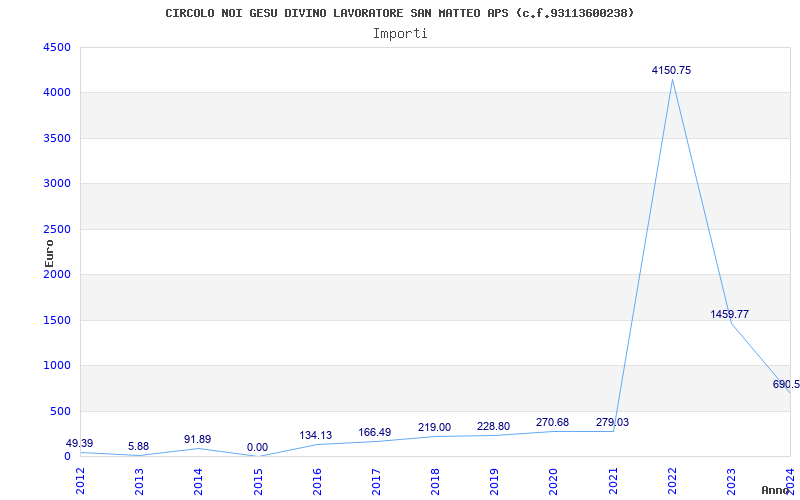This screenshot has height=500, width=800.
Task: Click the 5.88 data label
Action: point(139,447)
